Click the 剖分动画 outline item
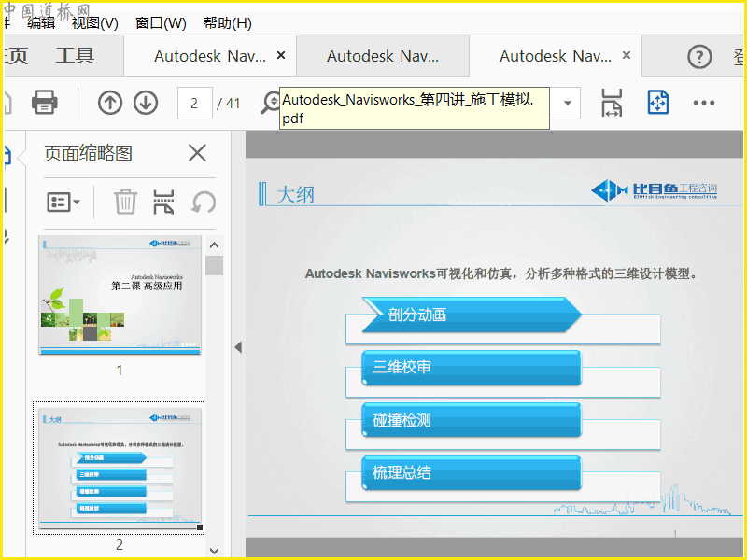747x560 pixels. pyautogui.click(x=472, y=315)
